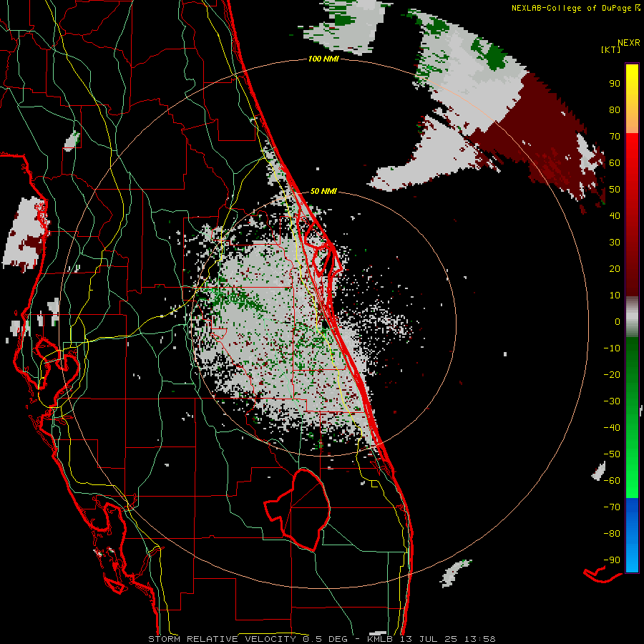This screenshot has width=644, height=644.
Task: Click the KMLB station identifier in caption
Action: click(x=380, y=639)
